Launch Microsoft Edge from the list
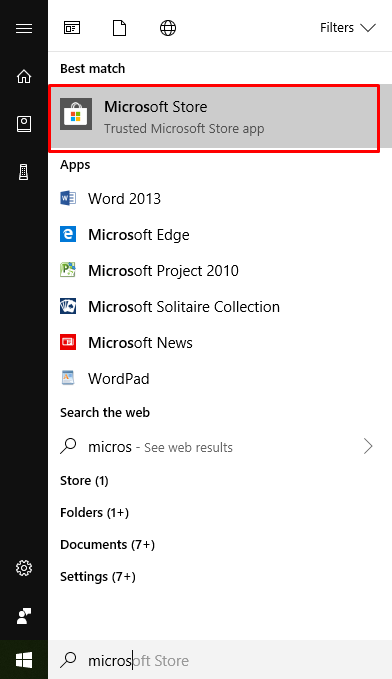 click(x=220, y=235)
